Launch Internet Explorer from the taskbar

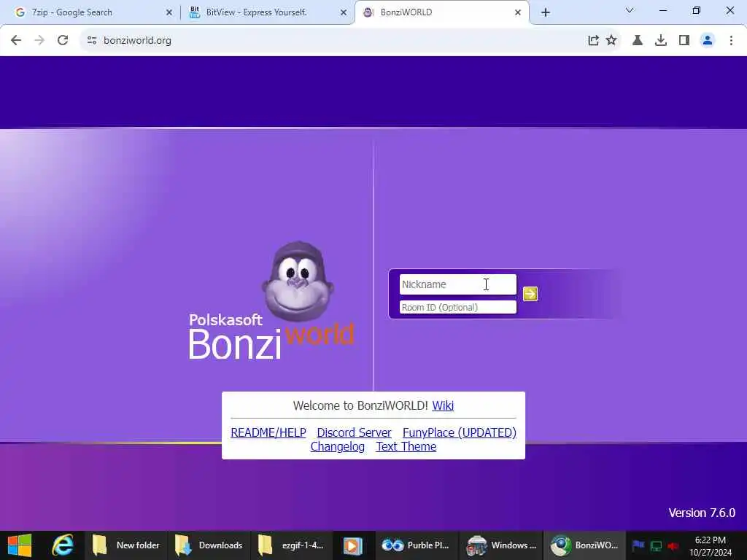63,545
